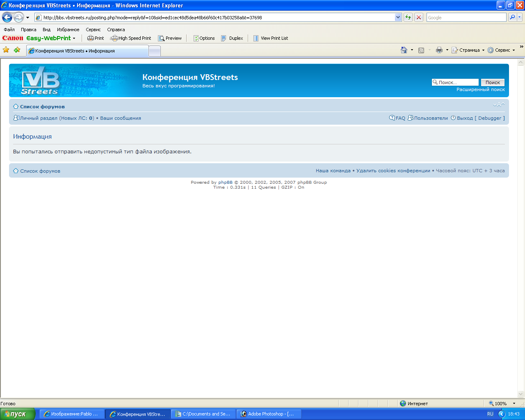525x420 pixels.
Task: Expand the address bar history dropdown
Action: click(x=398, y=17)
